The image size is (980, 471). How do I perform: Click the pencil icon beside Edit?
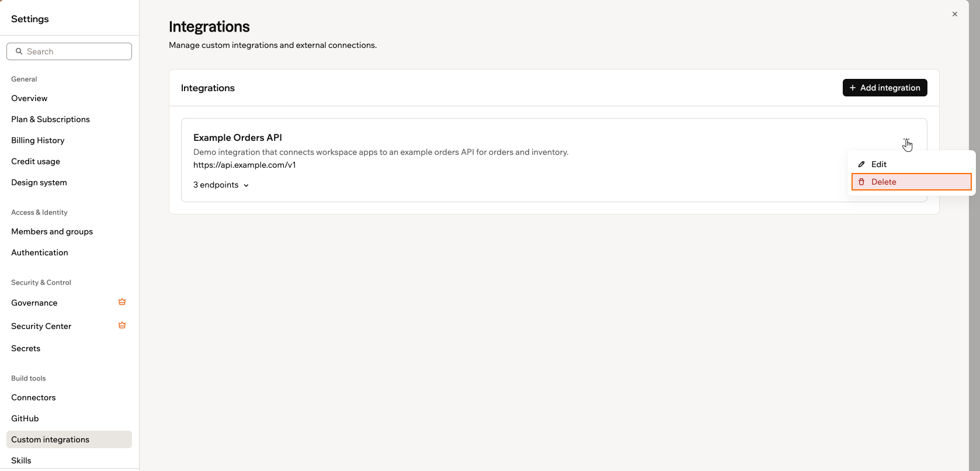point(861,164)
